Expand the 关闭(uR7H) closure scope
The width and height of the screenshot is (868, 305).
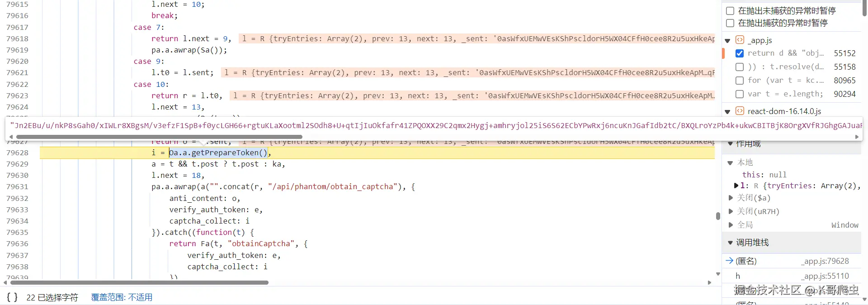(731, 211)
